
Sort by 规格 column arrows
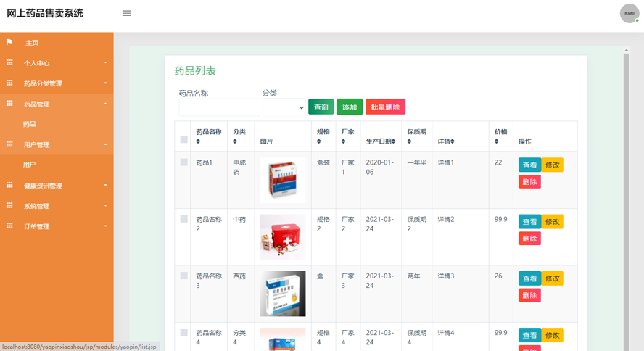click(318, 141)
